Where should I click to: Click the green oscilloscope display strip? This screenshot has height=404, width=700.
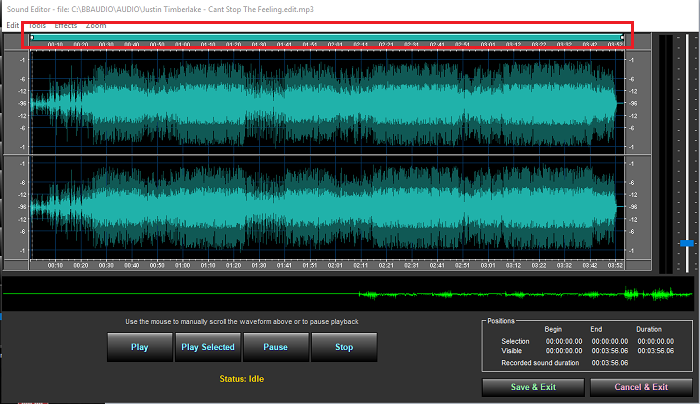[x=348, y=294]
